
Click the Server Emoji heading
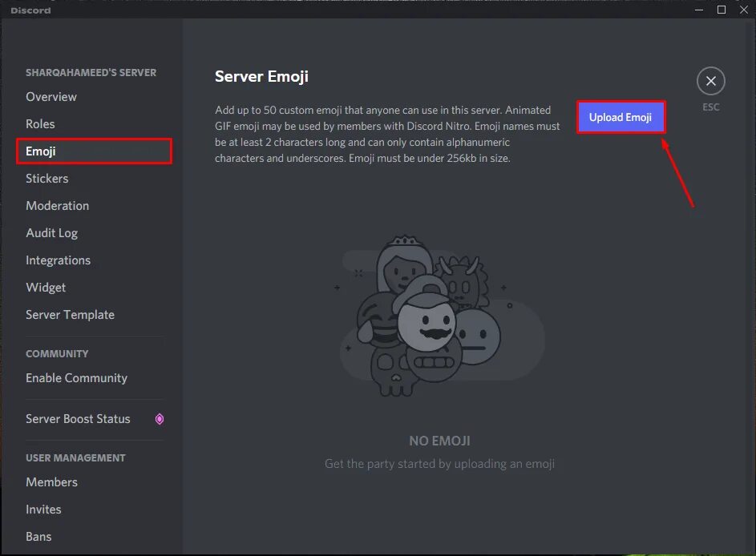[x=261, y=77]
